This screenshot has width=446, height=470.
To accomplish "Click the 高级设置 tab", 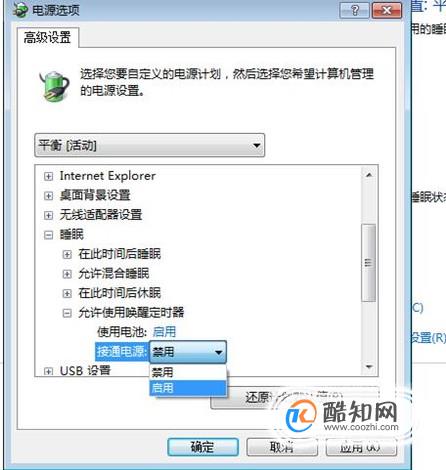I will pyautogui.click(x=47, y=37).
